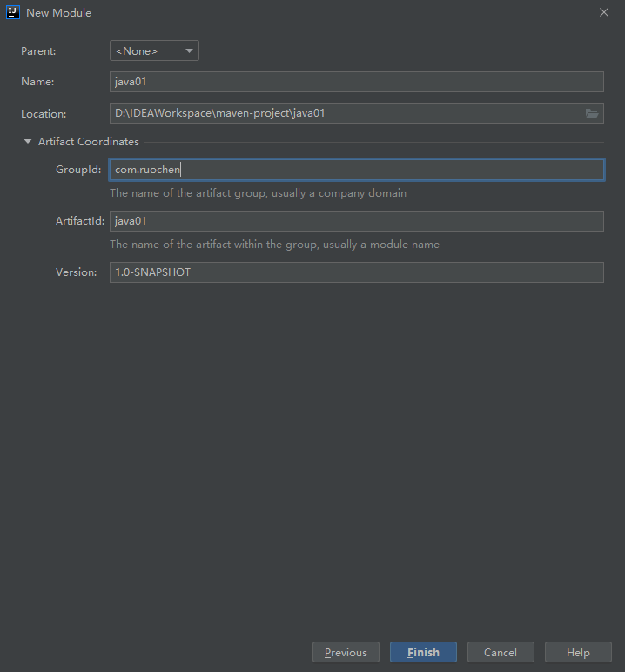Click the GroupId hint about company domain

pos(258,193)
